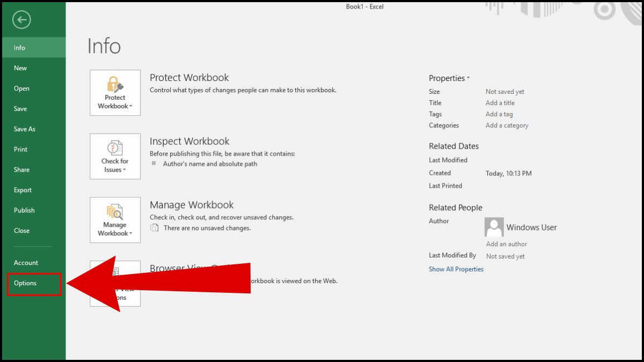644x362 pixels.
Task: Click the Add a tag field
Action: [499, 114]
